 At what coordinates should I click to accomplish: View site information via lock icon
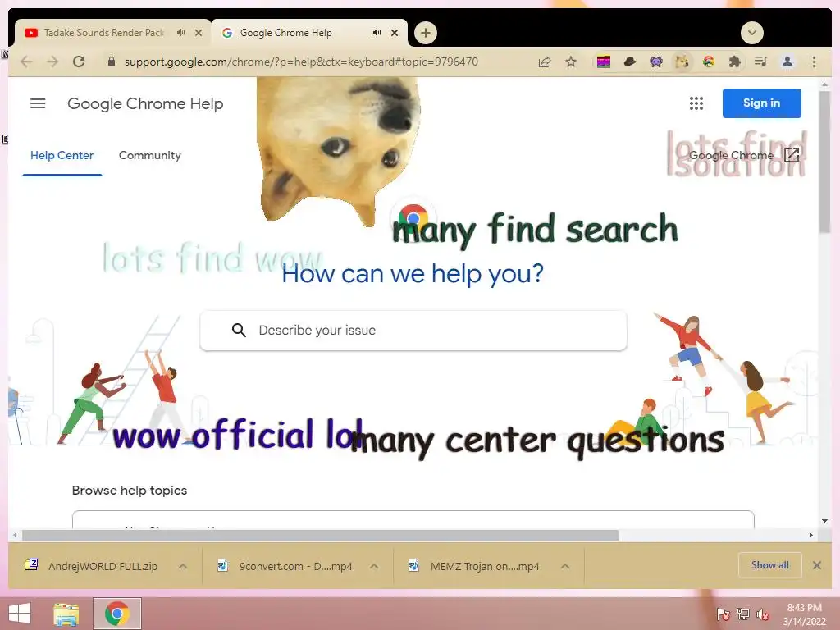[112, 62]
